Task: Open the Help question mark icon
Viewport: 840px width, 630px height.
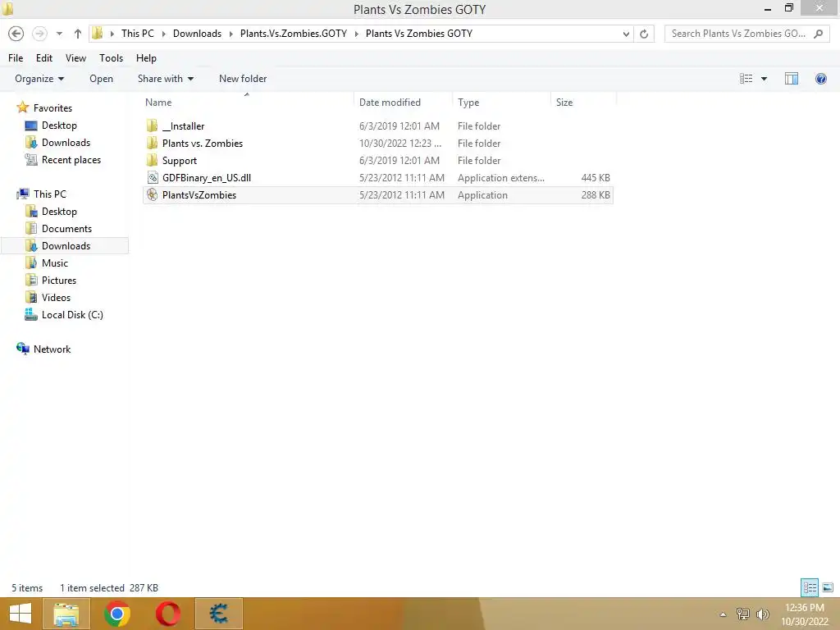Action: pyautogui.click(x=820, y=79)
